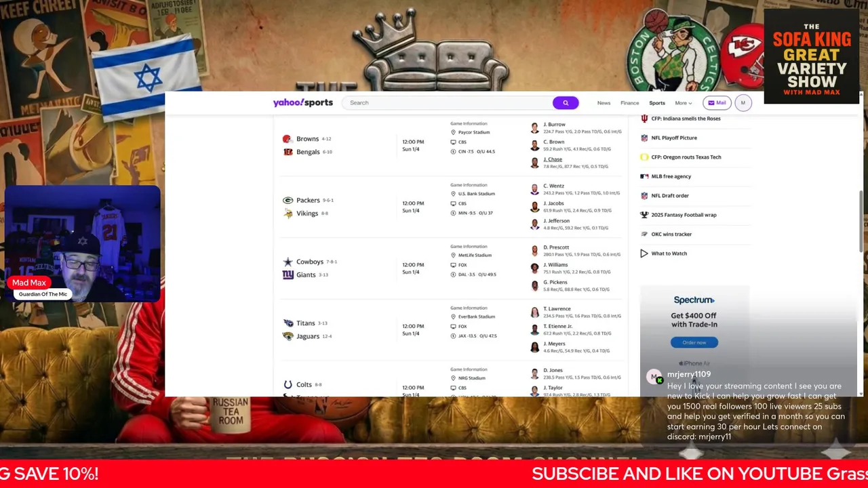
Task: Open the M profile avatar
Action: tap(743, 103)
